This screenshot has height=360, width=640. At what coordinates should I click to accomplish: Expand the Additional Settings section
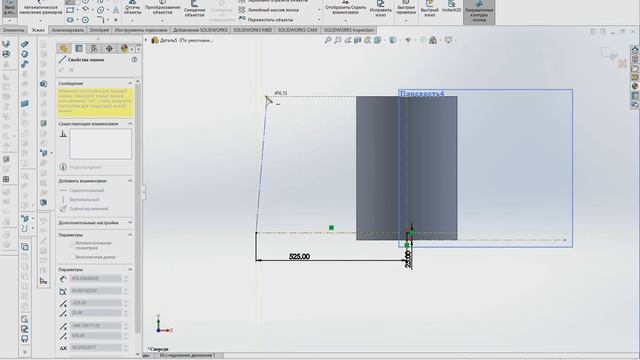coord(130,223)
